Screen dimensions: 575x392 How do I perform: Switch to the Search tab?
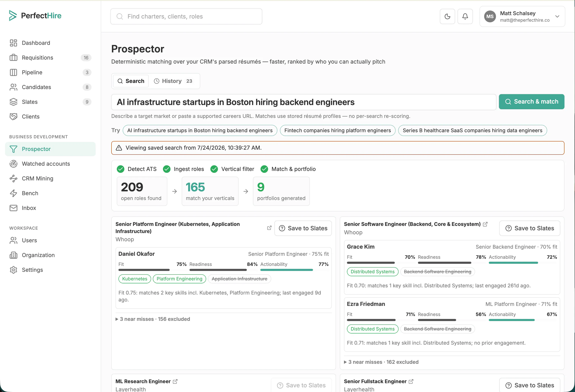point(131,81)
